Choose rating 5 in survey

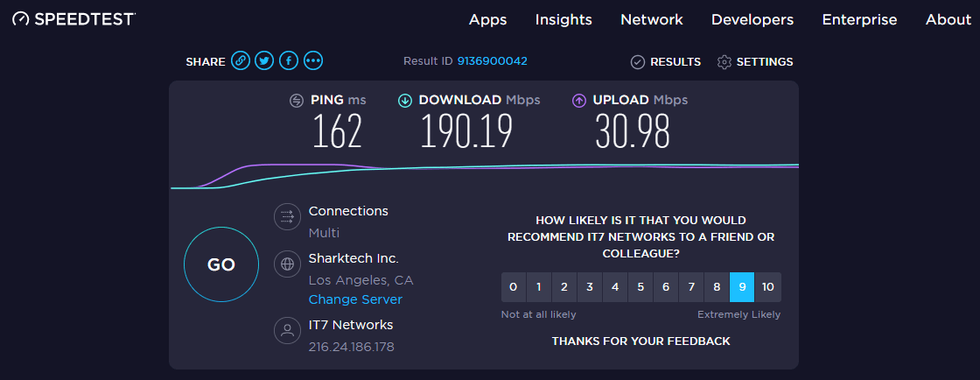click(x=640, y=287)
